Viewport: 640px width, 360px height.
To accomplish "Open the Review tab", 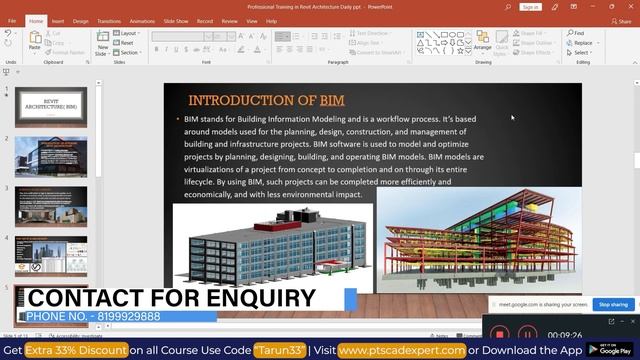I will [229, 21].
